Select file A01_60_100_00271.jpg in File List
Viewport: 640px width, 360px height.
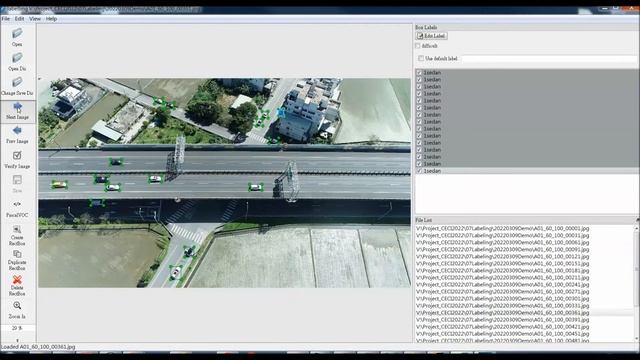502,292
